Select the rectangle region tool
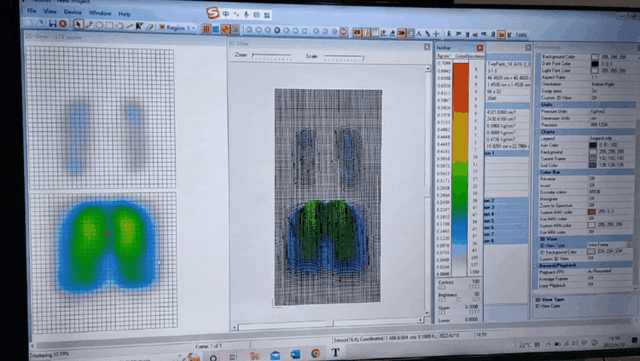This screenshot has height=361, width=640. (109, 25)
